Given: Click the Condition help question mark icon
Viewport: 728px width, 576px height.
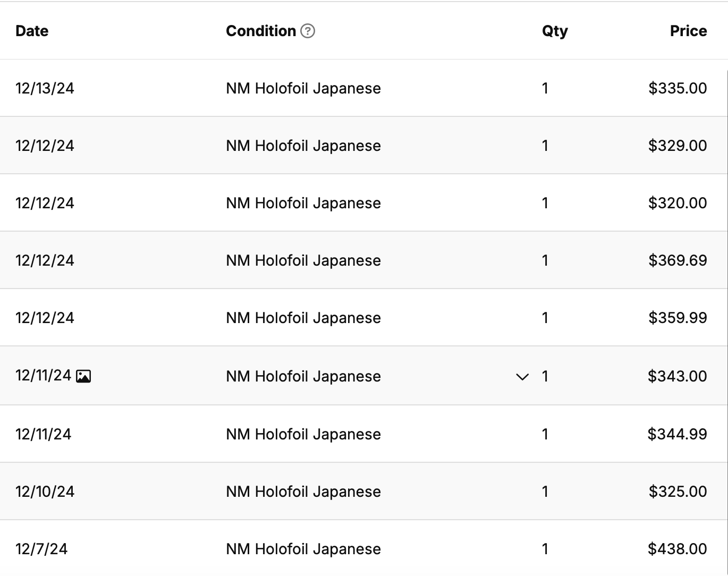Looking at the screenshot, I should [x=308, y=31].
